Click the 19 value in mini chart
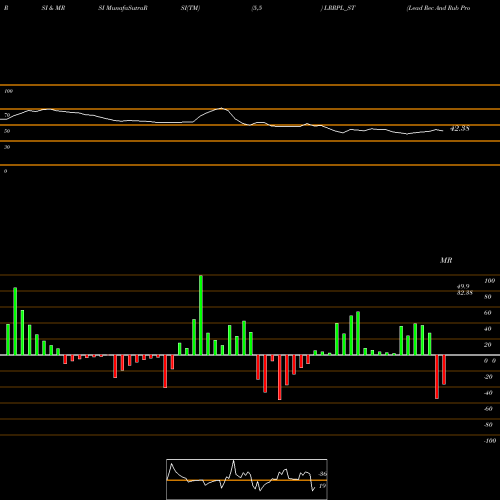This screenshot has width=500, height=500. click(322, 486)
